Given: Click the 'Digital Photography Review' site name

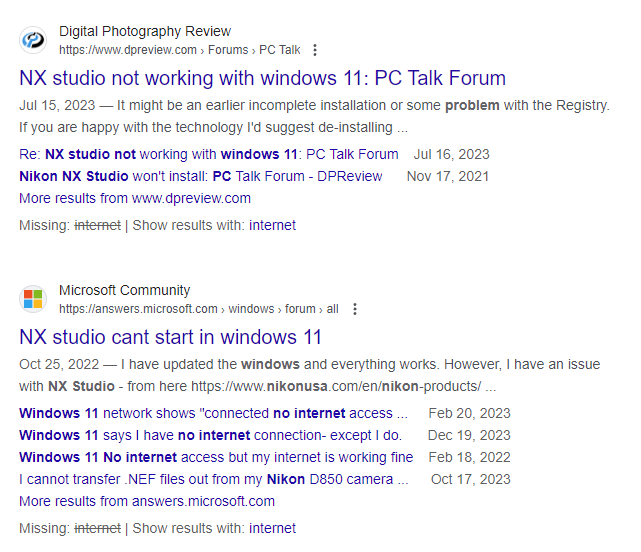Looking at the screenshot, I should coord(145,31).
